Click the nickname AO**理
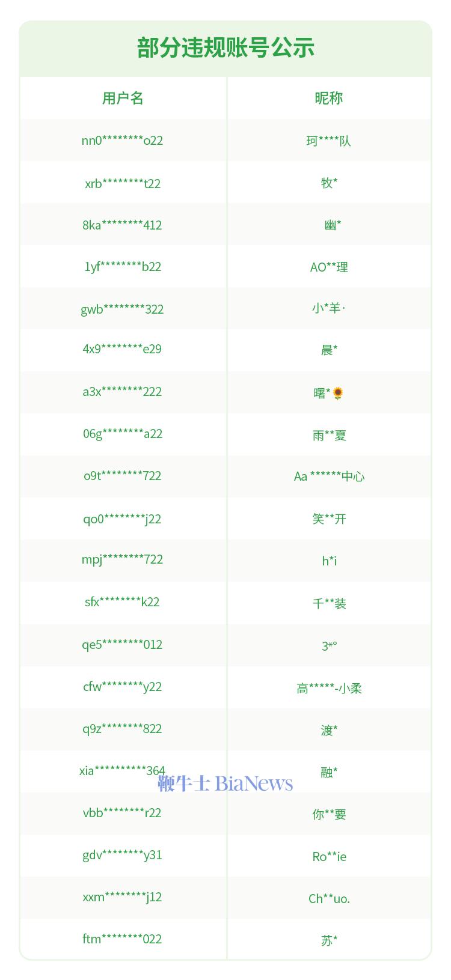 (x=329, y=267)
